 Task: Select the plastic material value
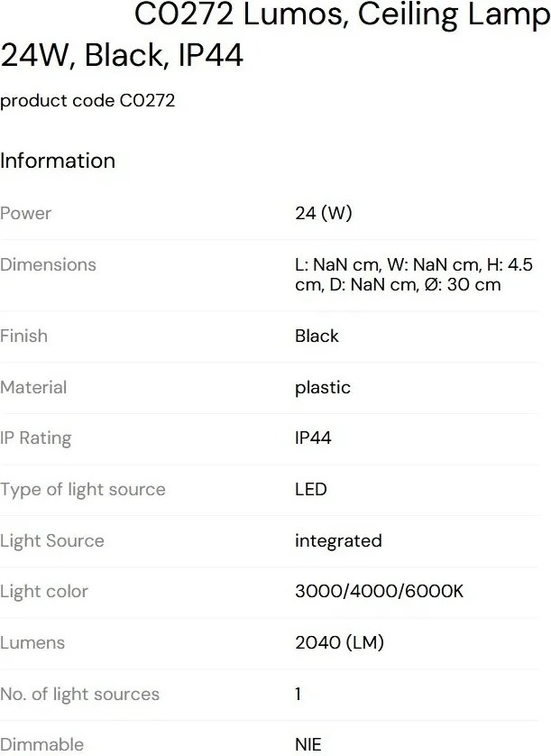pyautogui.click(x=322, y=387)
